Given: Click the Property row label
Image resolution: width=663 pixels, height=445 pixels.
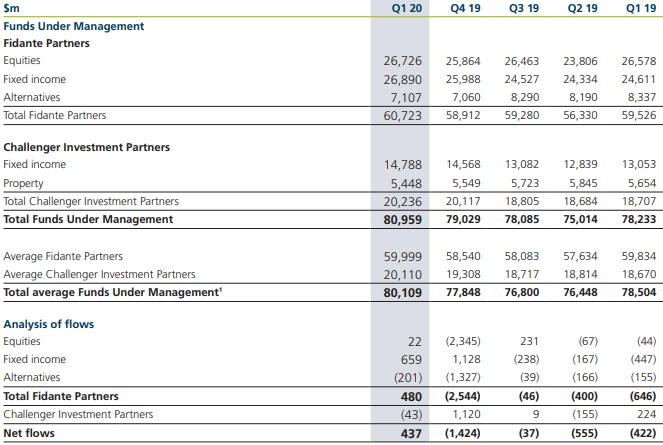Looking at the screenshot, I should (23, 184).
